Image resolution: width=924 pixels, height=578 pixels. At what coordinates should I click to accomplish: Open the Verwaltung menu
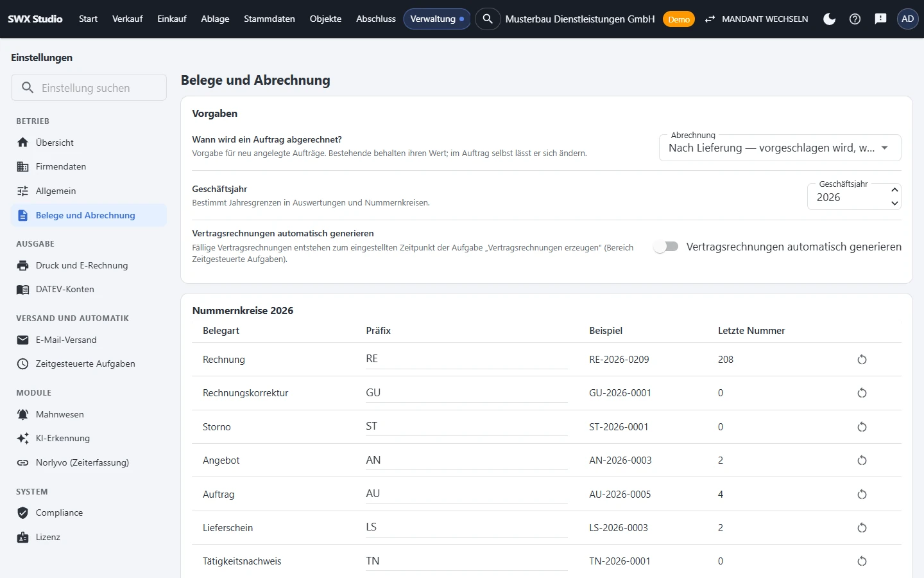coord(437,19)
